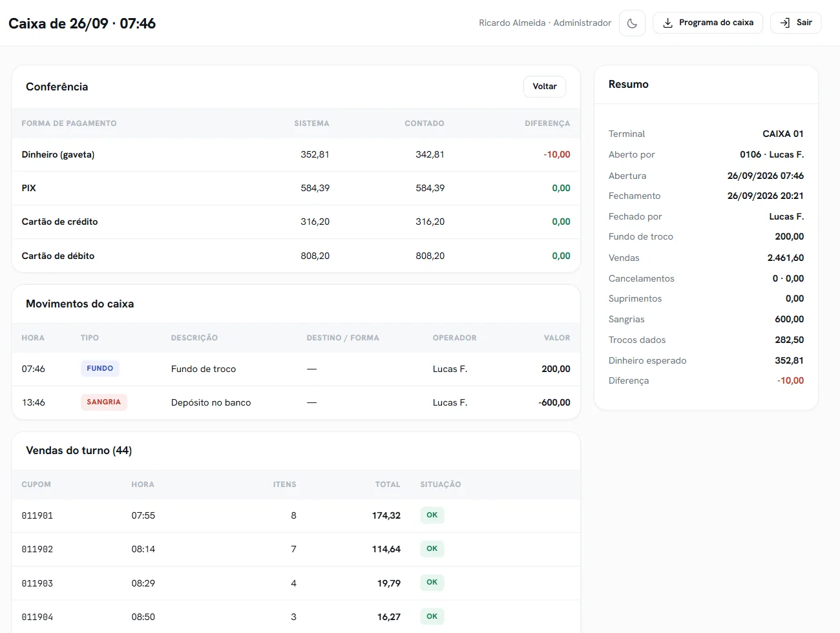840x633 pixels.
Task: Click the logout arrow icon beside Sair
Action: pyautogui.click(x=785, y=23)
